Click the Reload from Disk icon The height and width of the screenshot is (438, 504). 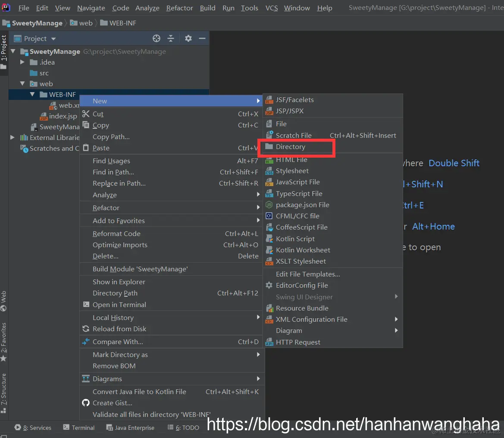tap(85, 329)
